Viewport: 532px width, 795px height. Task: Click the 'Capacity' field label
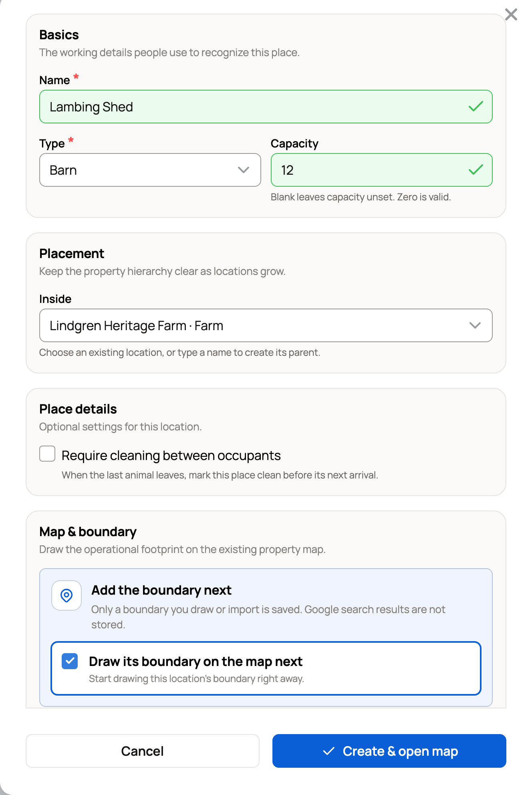point(295,143)
